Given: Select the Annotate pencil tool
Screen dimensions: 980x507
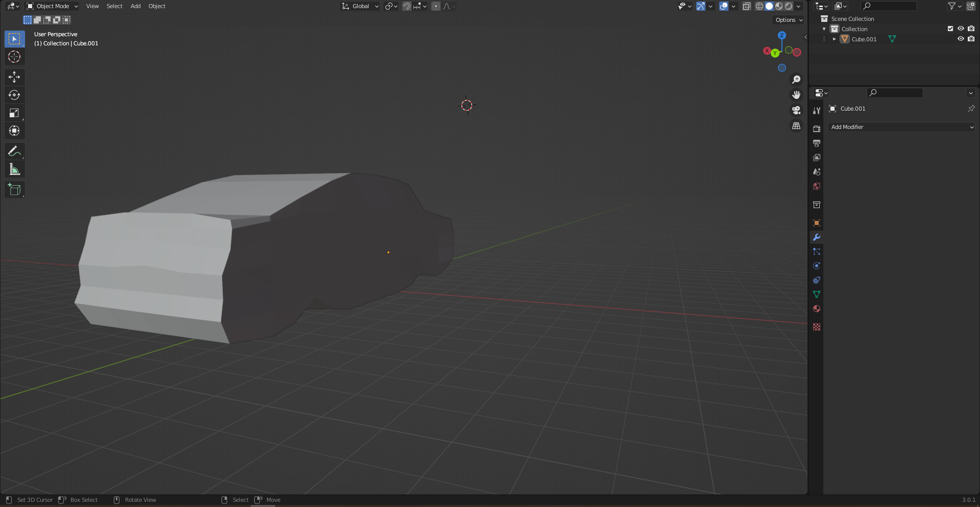Looking at the screenshot, I should click(x=14, y=151).
